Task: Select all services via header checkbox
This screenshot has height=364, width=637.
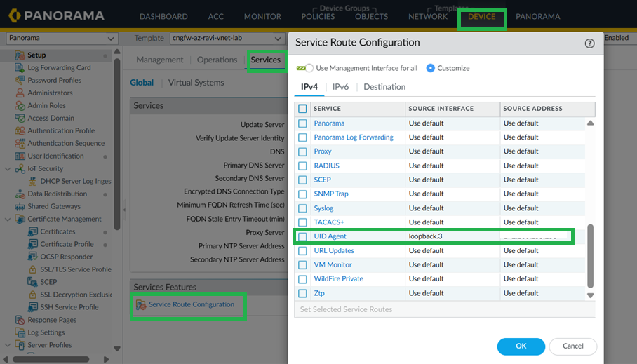Action: tap(302, 109)
